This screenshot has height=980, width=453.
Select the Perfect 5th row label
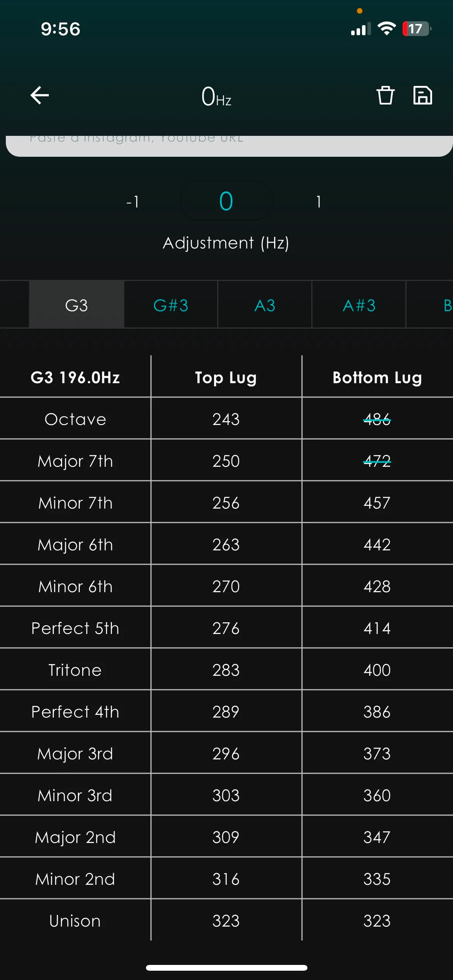[75, 628]
